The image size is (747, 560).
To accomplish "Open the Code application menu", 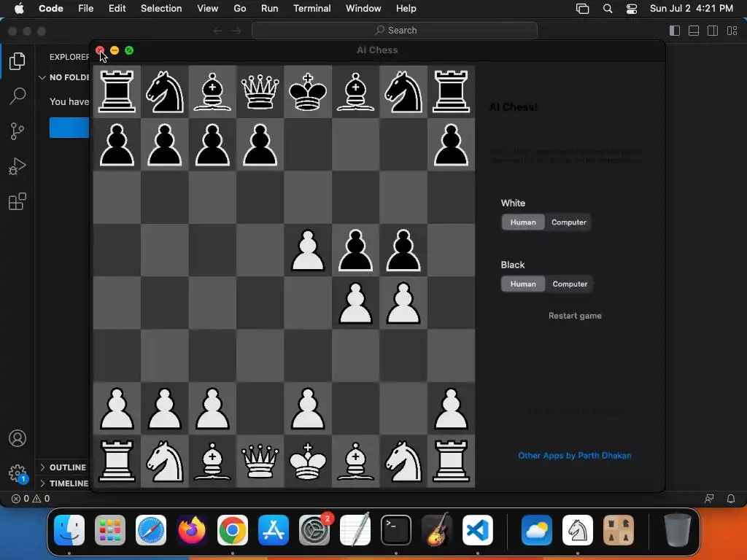I will coord(51,9).
